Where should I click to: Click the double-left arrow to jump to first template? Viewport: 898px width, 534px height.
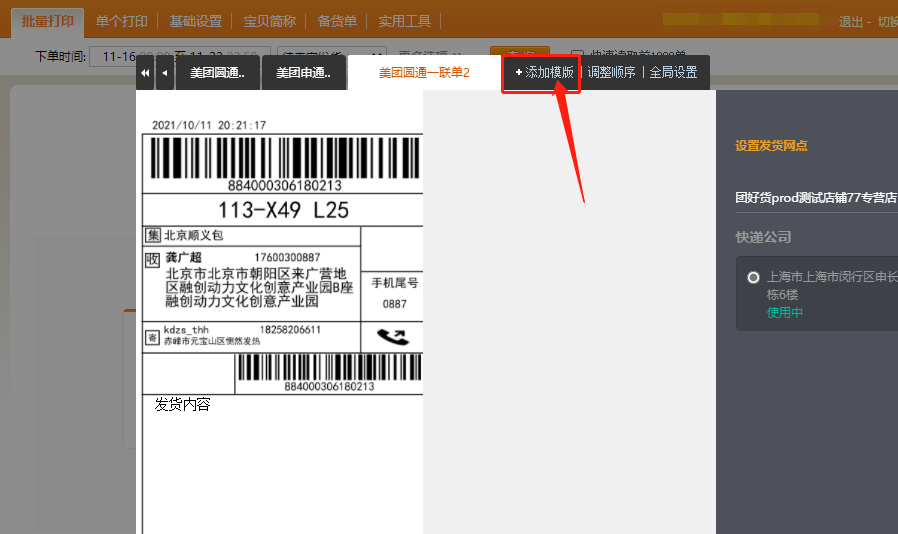146,73
